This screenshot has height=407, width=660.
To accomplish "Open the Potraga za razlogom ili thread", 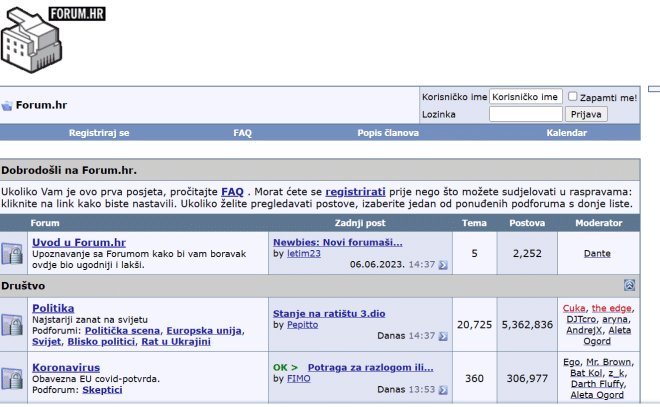I will pos(370,367).
